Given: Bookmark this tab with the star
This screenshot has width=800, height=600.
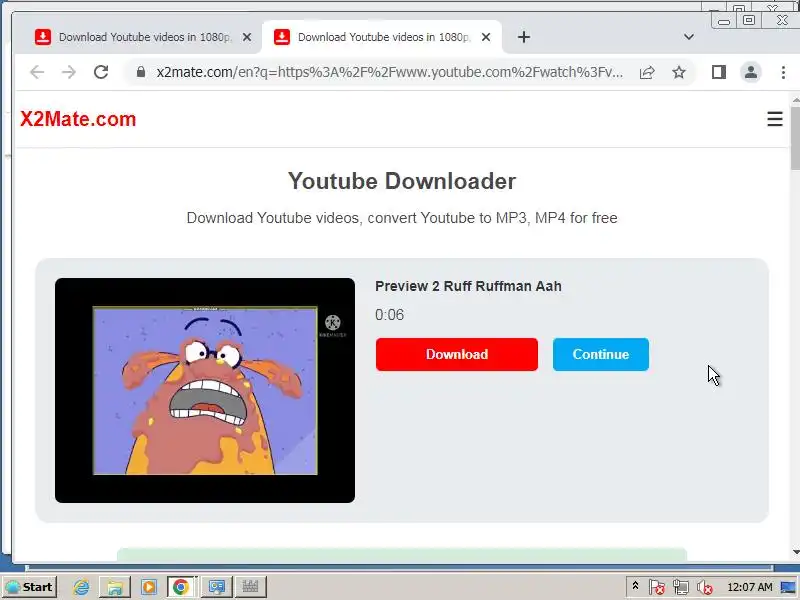Looking at the screenshot, I should (x=679, y=72).
